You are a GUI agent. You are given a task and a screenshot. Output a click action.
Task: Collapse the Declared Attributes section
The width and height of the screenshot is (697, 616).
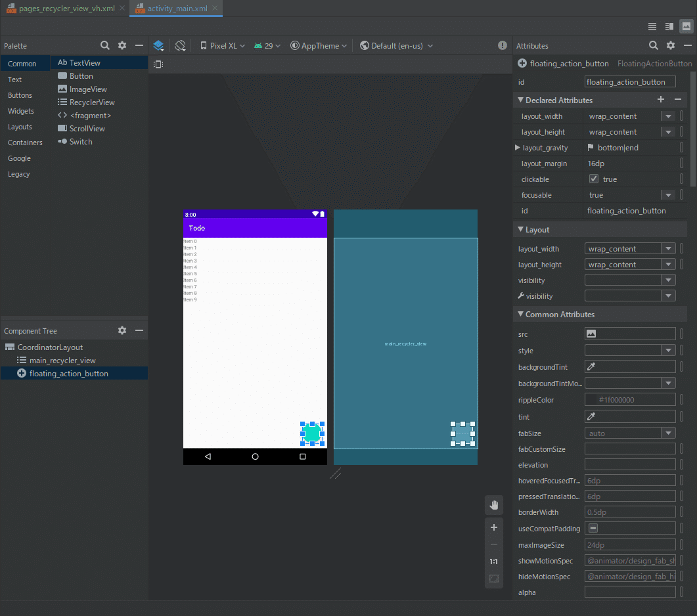click(521, 100)
